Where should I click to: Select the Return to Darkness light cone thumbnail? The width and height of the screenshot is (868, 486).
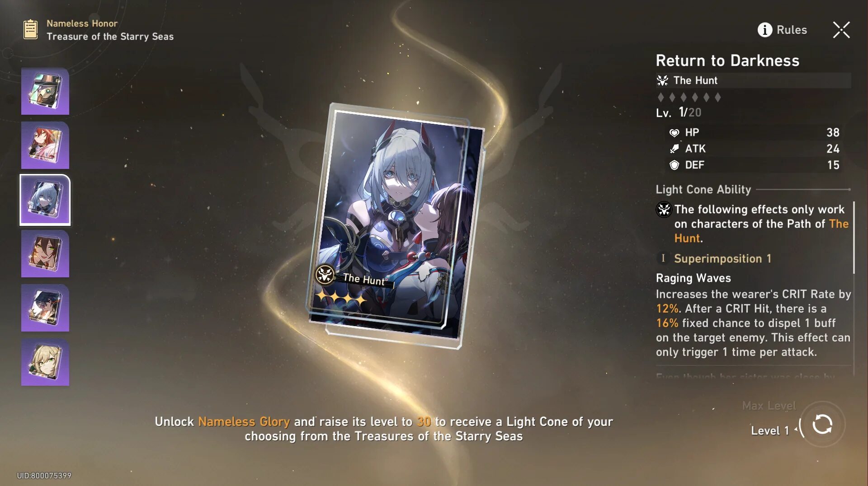45,200
